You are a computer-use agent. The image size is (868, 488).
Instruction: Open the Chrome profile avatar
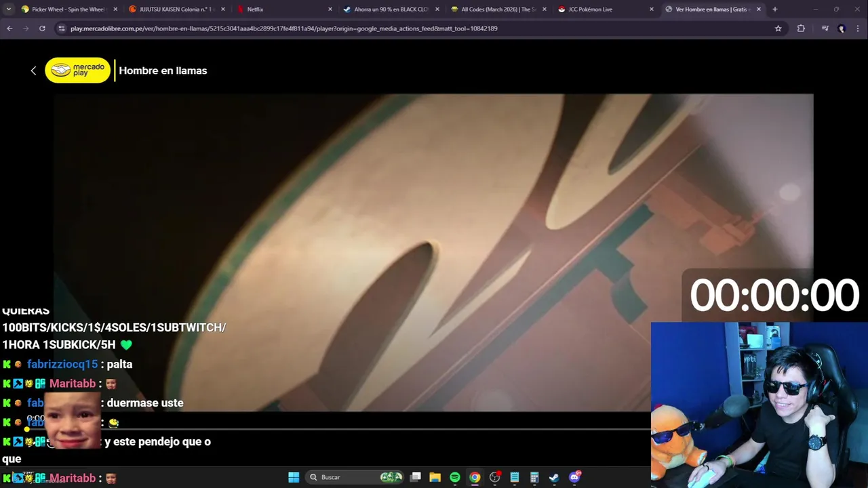[x=842, y=28]
